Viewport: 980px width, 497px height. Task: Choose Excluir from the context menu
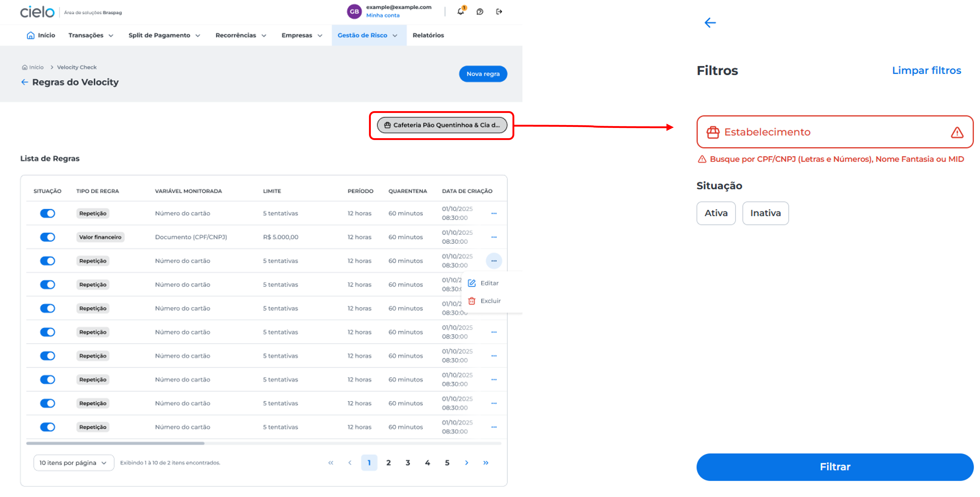click(484, 301)
